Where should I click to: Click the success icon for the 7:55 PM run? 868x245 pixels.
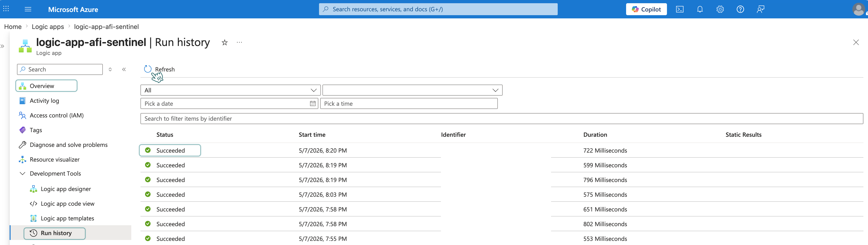(x=148, y=238)
